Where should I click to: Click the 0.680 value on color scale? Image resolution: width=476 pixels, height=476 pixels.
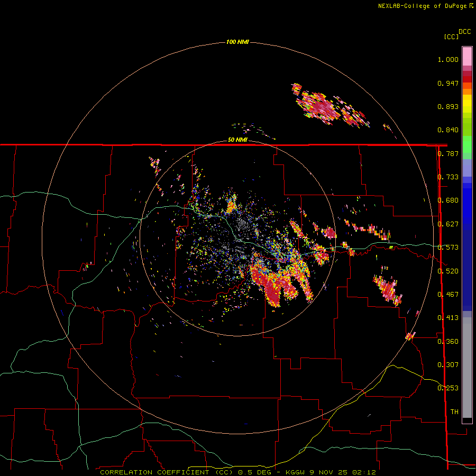click(448, 200)
